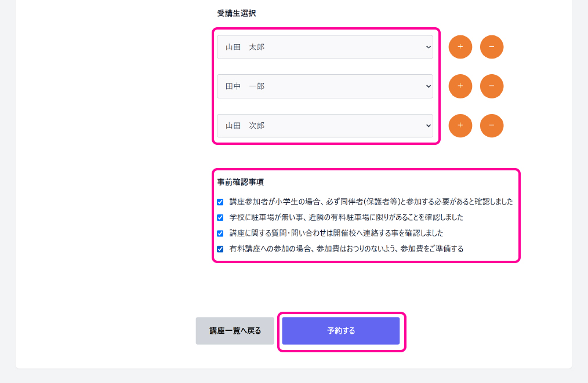This screenshot has height=383, width=588.
Task: Uncheck the 質問・問い合わせ confirmation checkbox
Action: (220, 234)
